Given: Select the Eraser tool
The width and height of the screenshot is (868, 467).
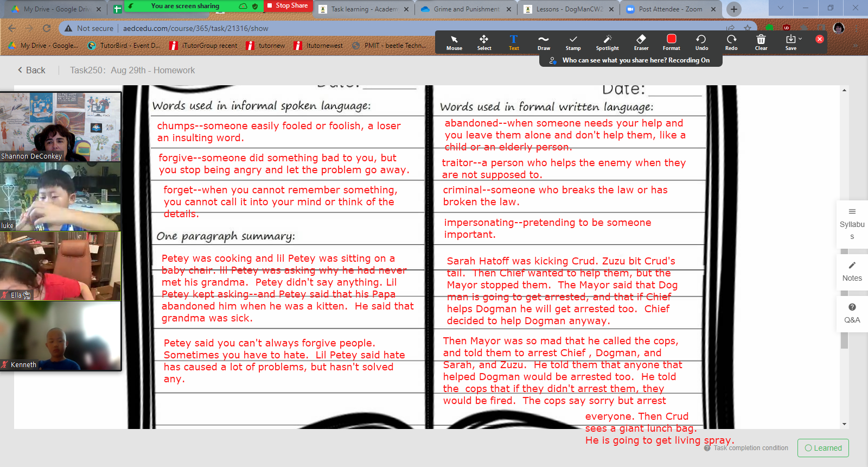Looking at the screenshot, I should (641, 42).
